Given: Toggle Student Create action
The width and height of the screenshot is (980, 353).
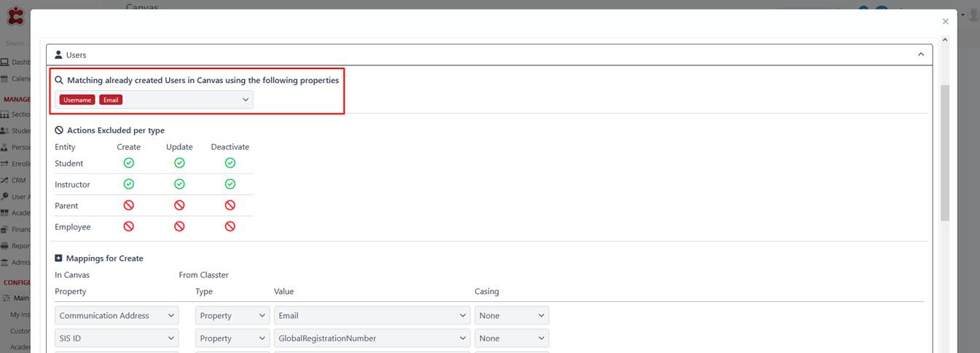Looking at the screenshot, I should (129, 163).
